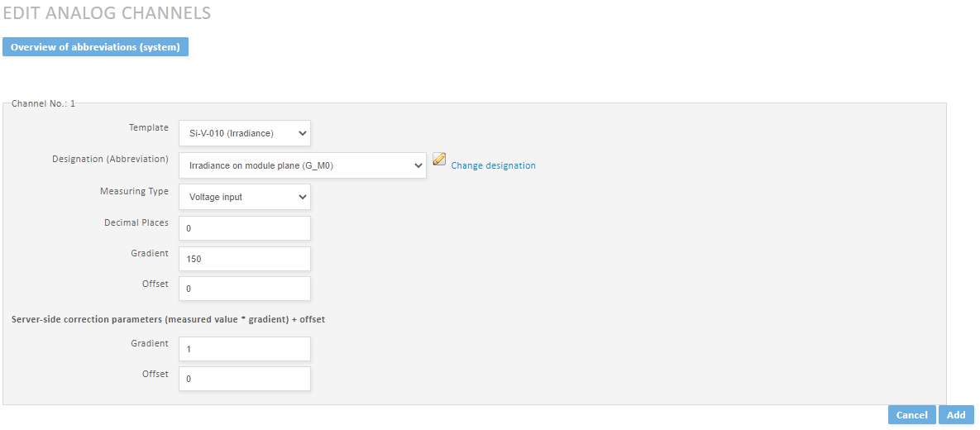This screenshot has height=430, width=980.
Task: Click the EDIT ANALOG CHANNELS page title
Action: (107, 13)
